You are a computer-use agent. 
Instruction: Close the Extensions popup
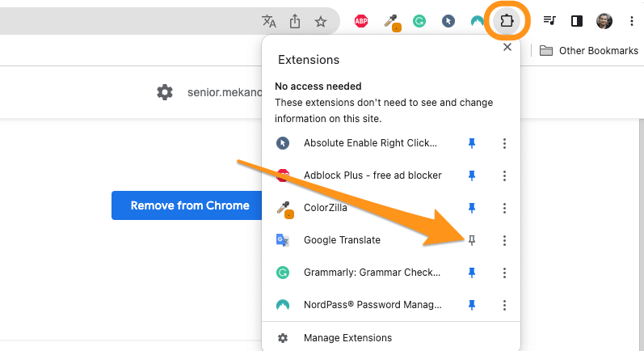click(x=507, y=47)
